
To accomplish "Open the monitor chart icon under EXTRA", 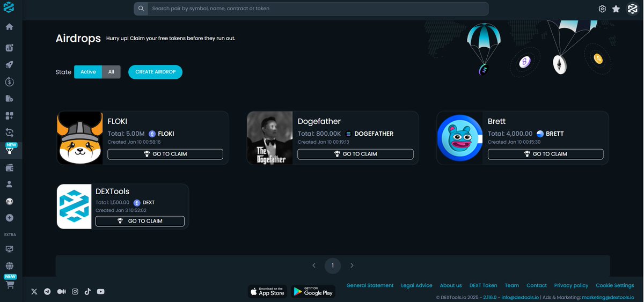I will (9, 249).
